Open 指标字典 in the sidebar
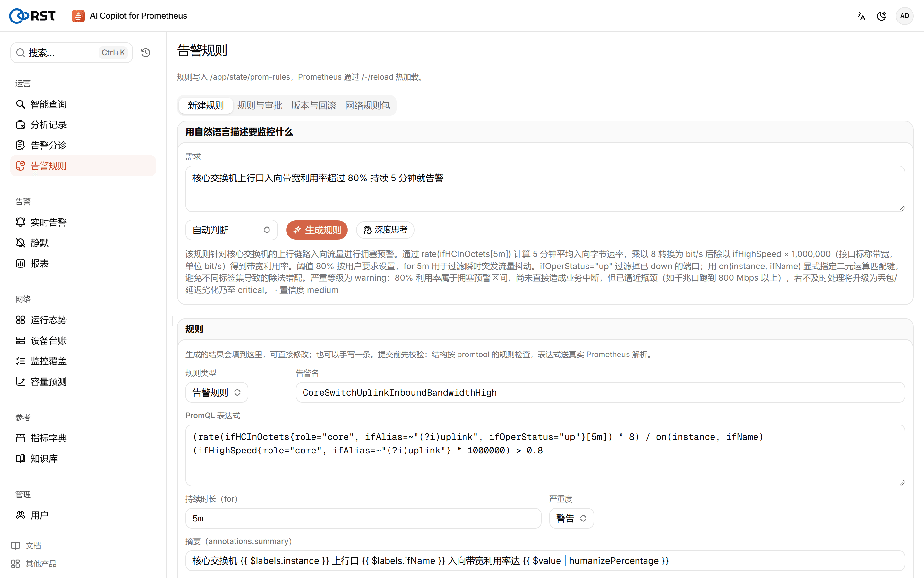This screenshot has width=924, height=578. point(83,438)
